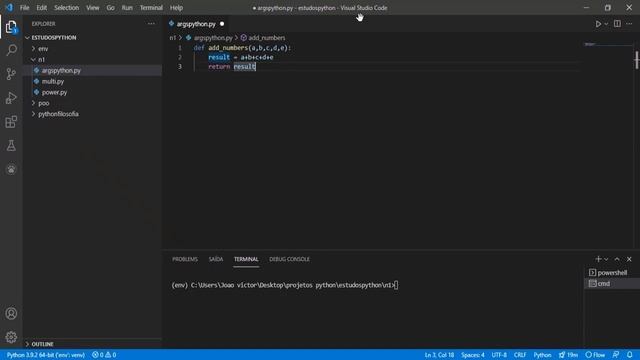Select the cmd terminal instance
Screen dimensions: 640x360
[612, 284]
